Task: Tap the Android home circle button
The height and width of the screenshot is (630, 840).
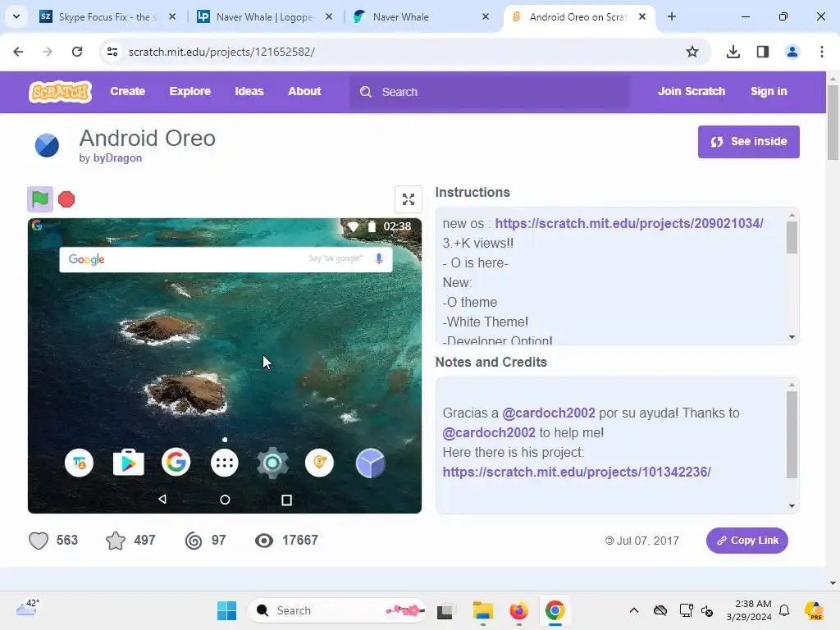Action: point(225,500)
